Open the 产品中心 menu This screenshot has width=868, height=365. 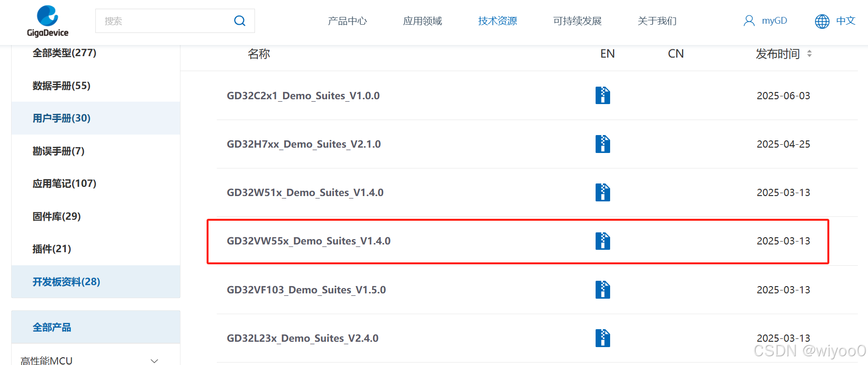click(x=347, y=21)
